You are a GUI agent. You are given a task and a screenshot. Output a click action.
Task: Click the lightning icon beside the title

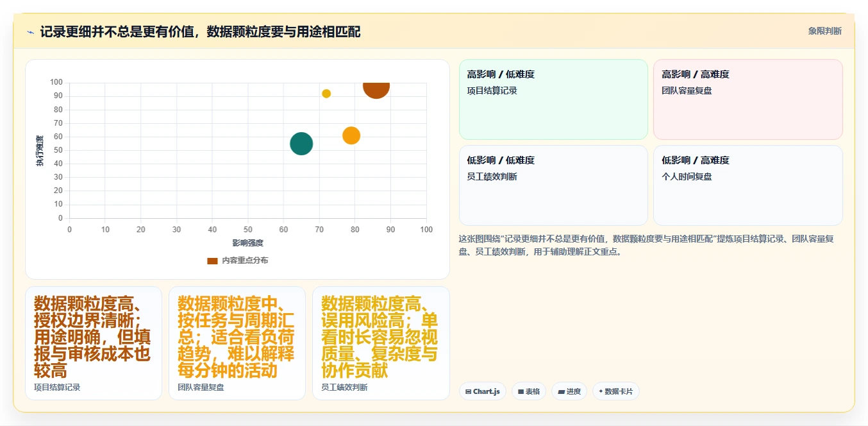(x=30, y=32)
